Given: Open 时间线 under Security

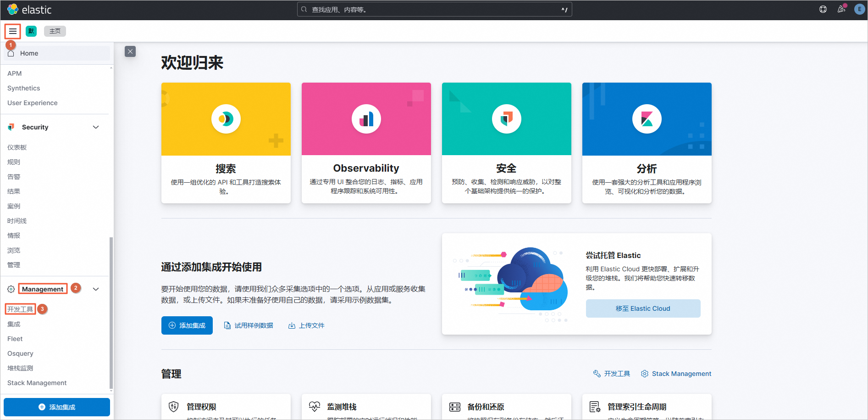Looking at the screenshot, I should [x=17, y=221].
